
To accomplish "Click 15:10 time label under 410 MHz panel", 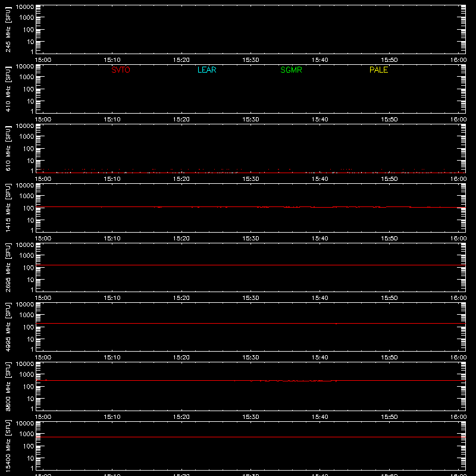I will [112, 120].
